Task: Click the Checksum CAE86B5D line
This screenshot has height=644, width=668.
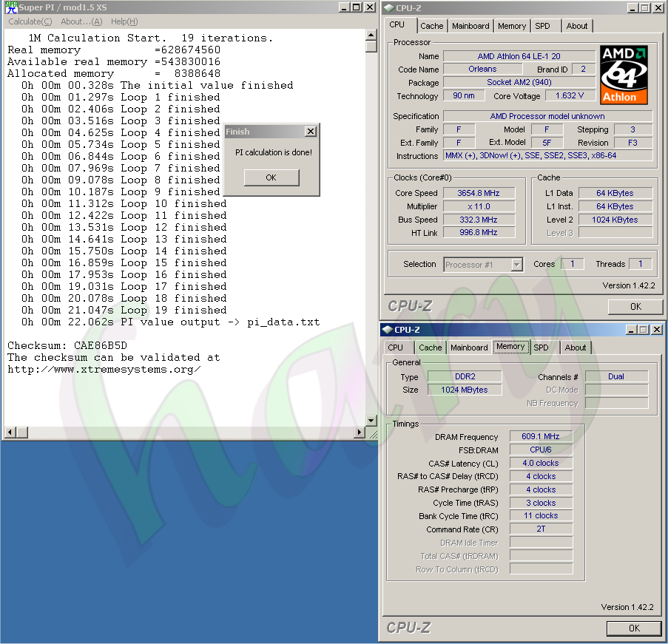Action: [x=67, y=345]
